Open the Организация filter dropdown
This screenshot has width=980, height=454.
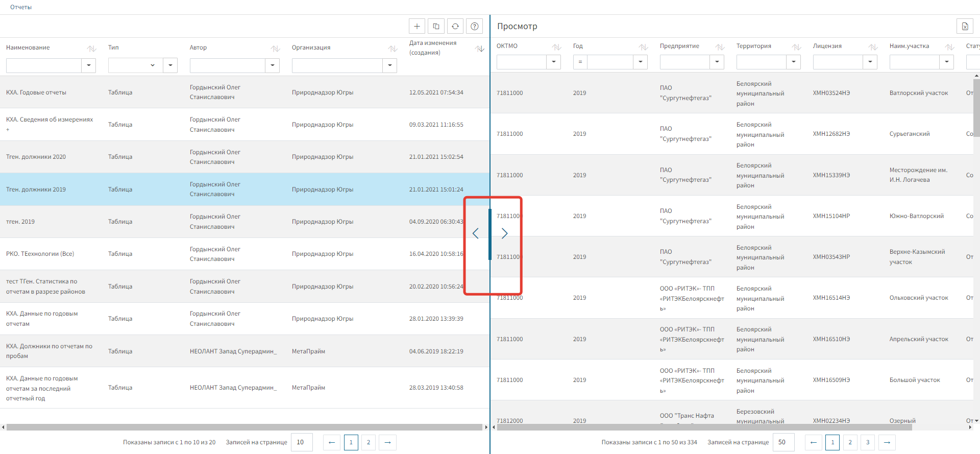[x=389, y=65]
